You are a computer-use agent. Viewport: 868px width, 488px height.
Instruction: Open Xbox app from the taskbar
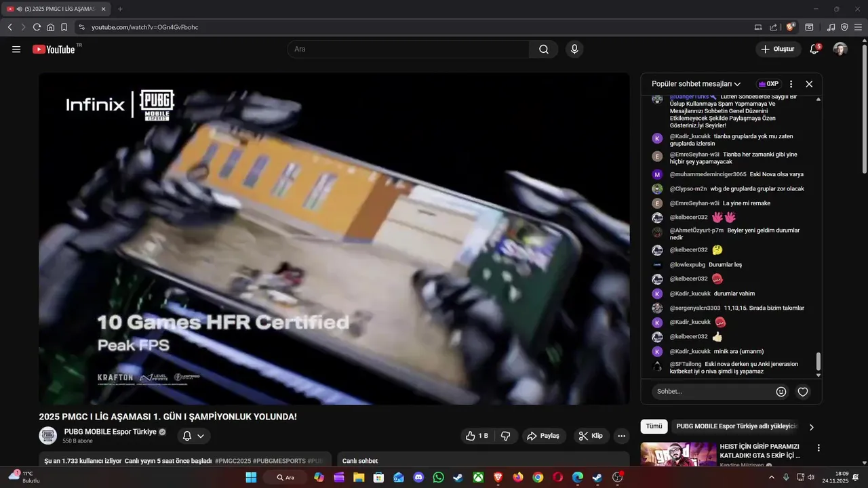click(x=478, y=477)
